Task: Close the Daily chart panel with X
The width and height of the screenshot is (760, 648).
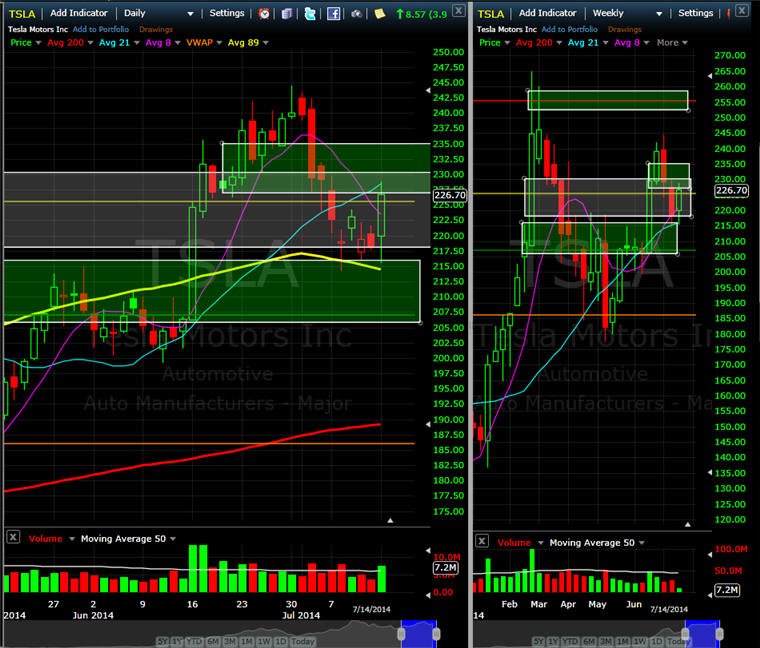Action: [459, 10]
